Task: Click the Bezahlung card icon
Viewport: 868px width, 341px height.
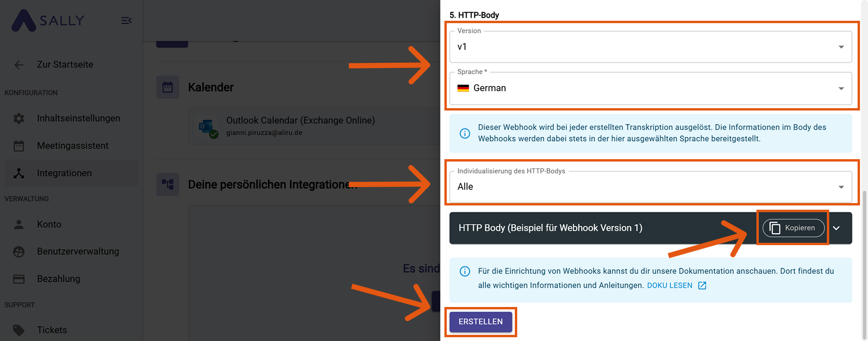Action: [19, 279]
